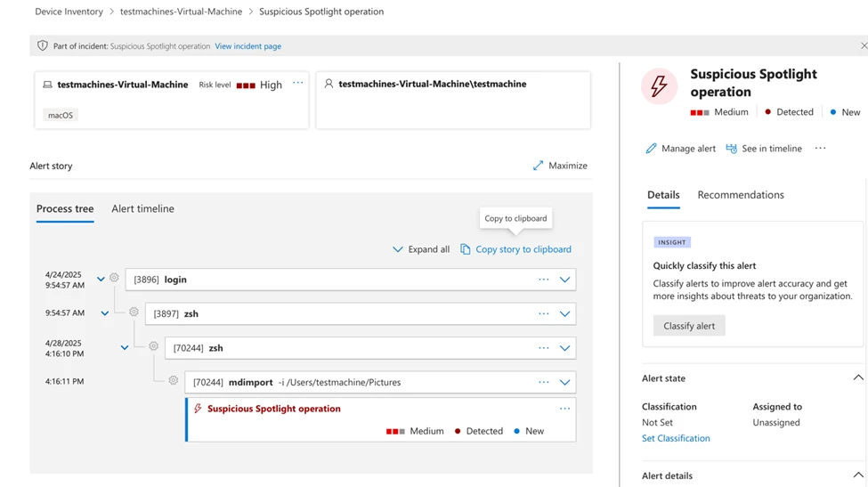
Task: Click the See in timeline icon
Action: pos(731,149)
